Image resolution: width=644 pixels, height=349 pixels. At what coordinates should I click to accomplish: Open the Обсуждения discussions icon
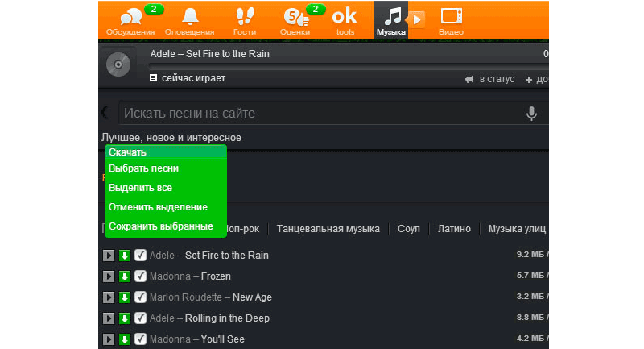130,22
